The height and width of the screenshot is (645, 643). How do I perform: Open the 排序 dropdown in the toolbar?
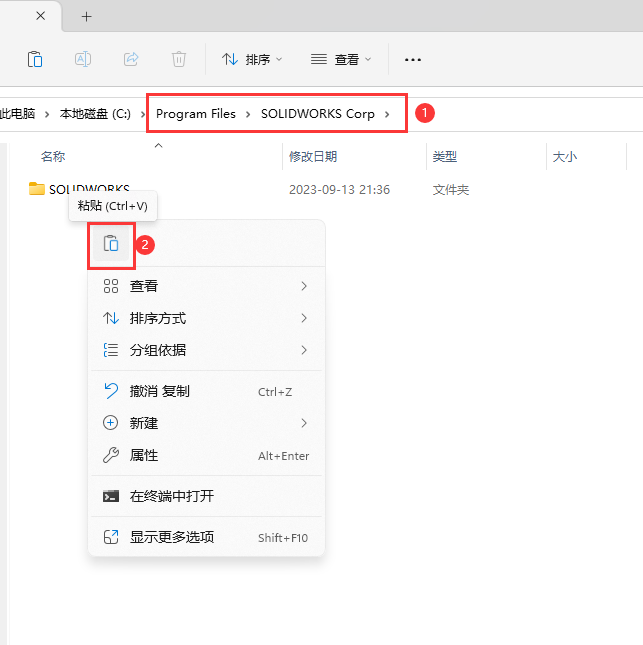(x=251, y=60)
